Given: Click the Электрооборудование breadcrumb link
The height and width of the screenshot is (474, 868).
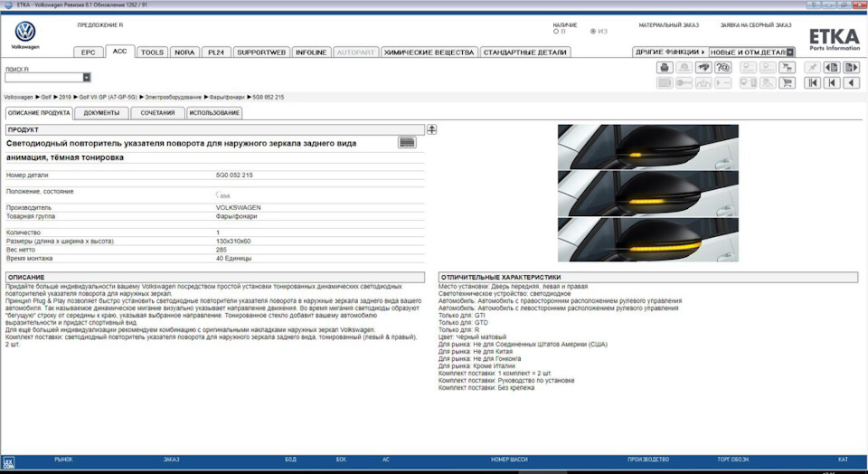Looking at the screenshot, I should click(x=174, y=97).
